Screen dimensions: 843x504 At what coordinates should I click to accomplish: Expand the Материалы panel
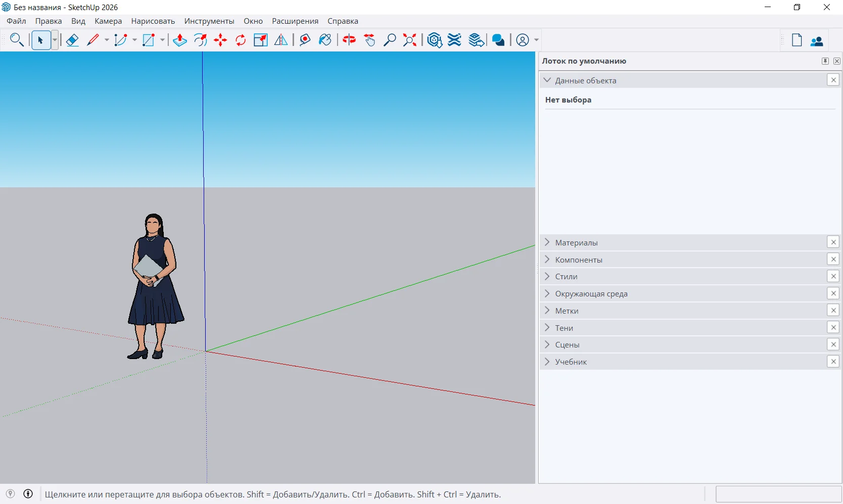pyautogui.click(x=547, y=242)
